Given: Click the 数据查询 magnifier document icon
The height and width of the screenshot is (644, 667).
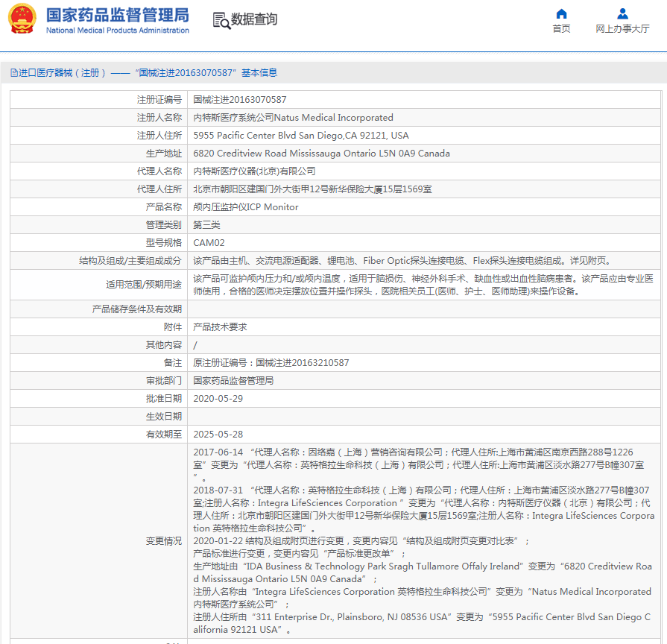Looking at the screenshot, I should coord(221,20).
